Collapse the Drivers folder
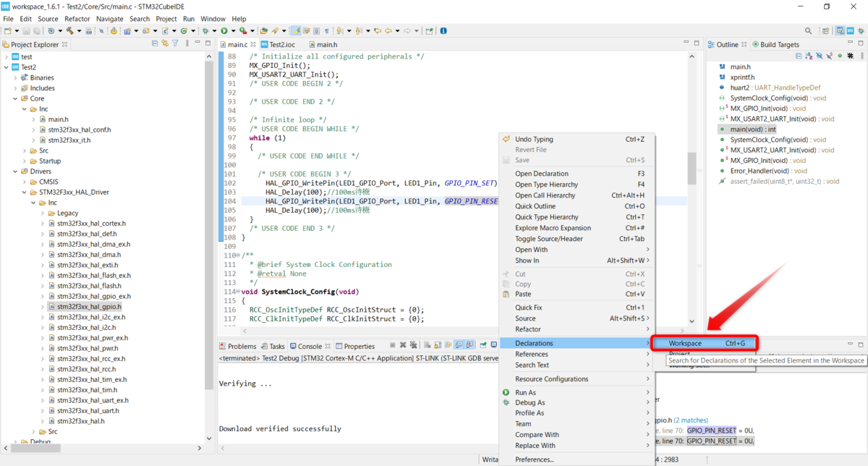Screen dimensions: 868x466 16,171
